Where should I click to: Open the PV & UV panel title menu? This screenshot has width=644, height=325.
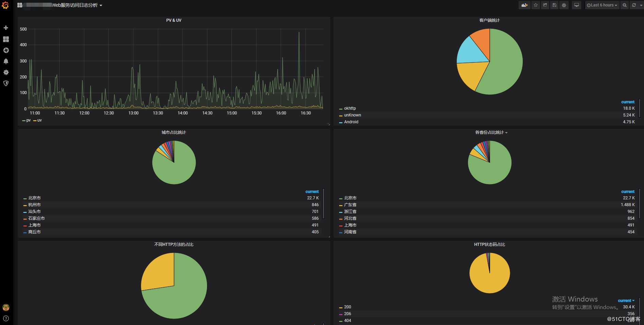pos(174,20)
